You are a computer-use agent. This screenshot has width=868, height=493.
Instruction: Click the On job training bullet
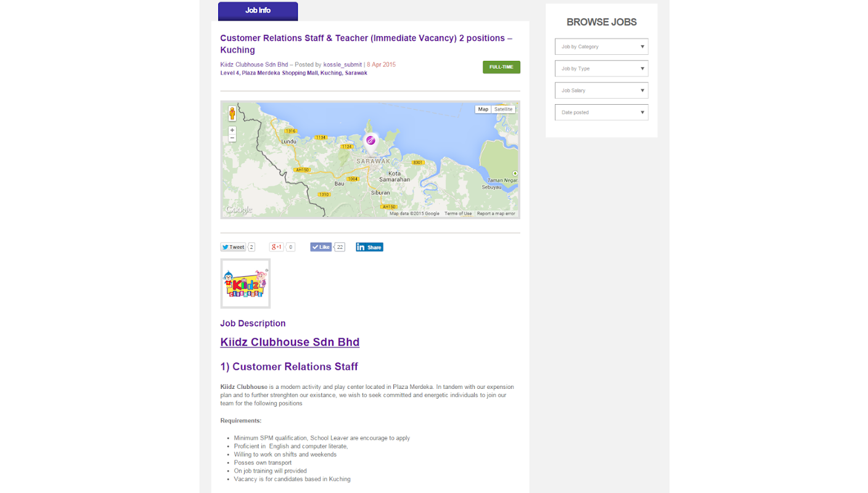pos(270,471)
